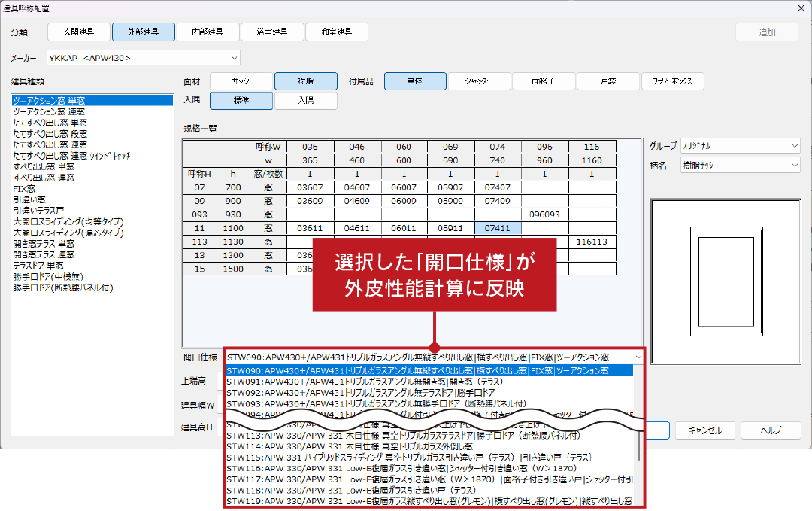Select the 和室建具 category button
This screenshot has height=511, width=812.
click(x=337, y=32)
